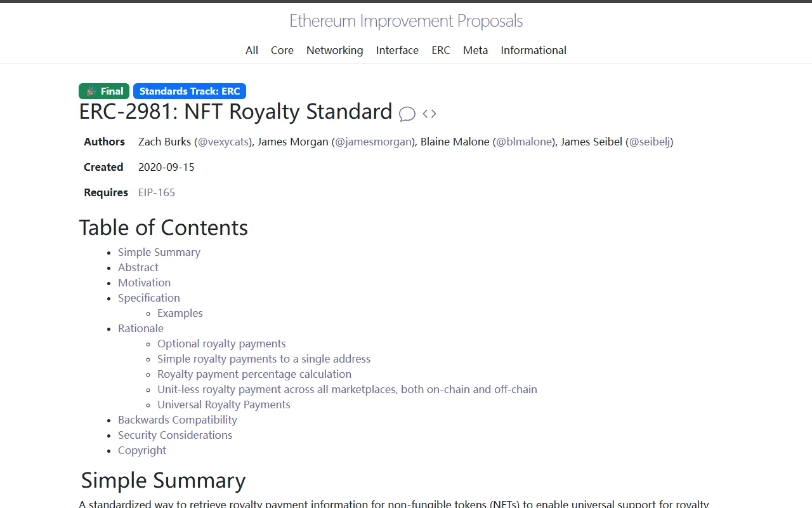Click the Standards Track: ERC badge
Screen dimensions: 812x508
[190, 91]
